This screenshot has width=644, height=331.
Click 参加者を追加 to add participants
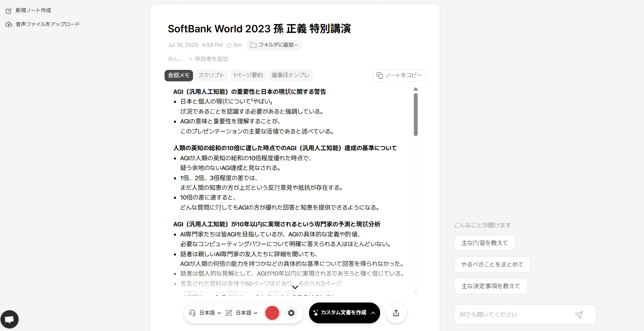pyautogui.click(x=209, y=59)
